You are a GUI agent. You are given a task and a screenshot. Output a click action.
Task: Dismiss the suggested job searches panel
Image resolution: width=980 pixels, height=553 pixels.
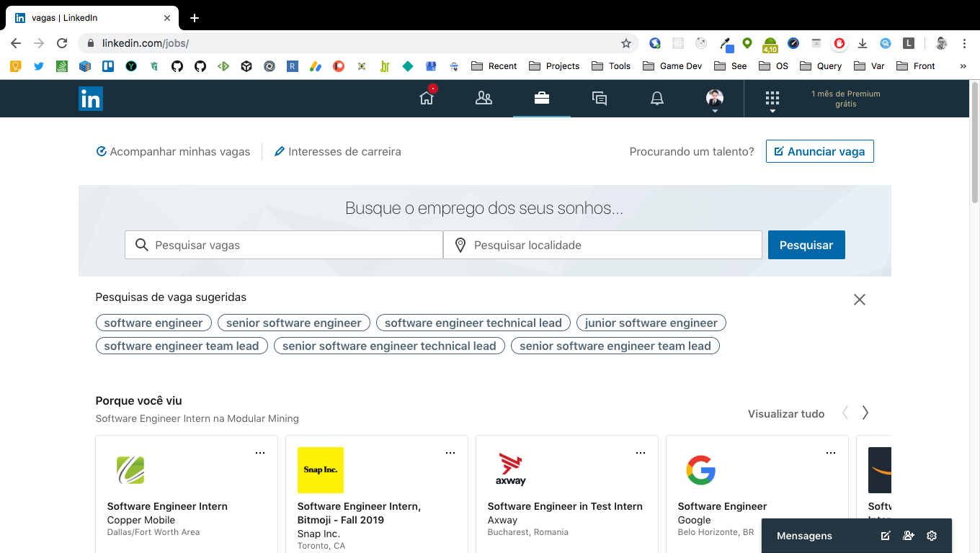[859, 299]
